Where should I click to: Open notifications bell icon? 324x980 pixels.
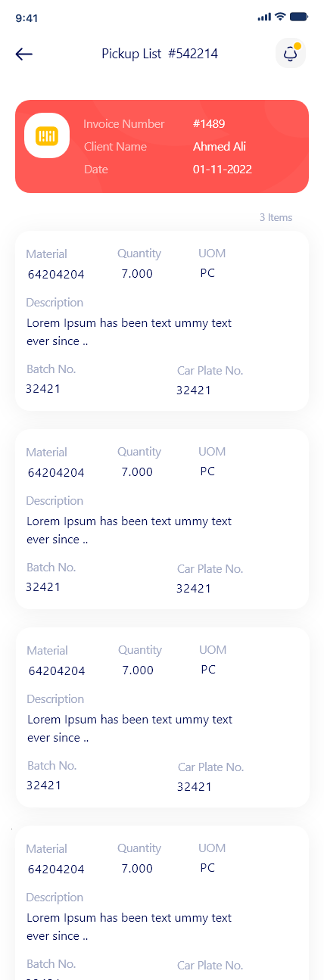pyautogui.click(x=290, y=54)
